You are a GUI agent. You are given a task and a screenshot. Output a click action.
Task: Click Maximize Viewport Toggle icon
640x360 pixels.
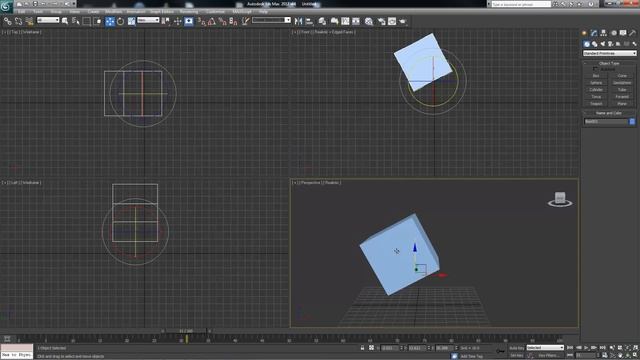click(x=636, y=356)
